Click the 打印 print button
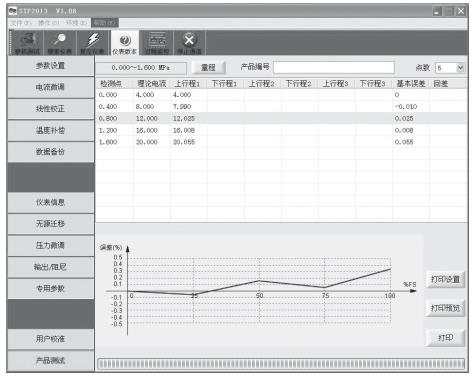This screenshot has width=475, height=378. (445, 337)
